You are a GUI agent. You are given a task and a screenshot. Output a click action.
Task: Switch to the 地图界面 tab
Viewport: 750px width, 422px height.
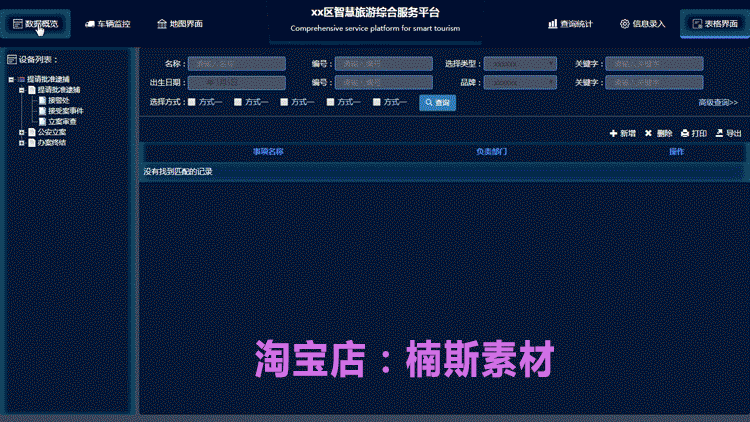pos(180,24)
